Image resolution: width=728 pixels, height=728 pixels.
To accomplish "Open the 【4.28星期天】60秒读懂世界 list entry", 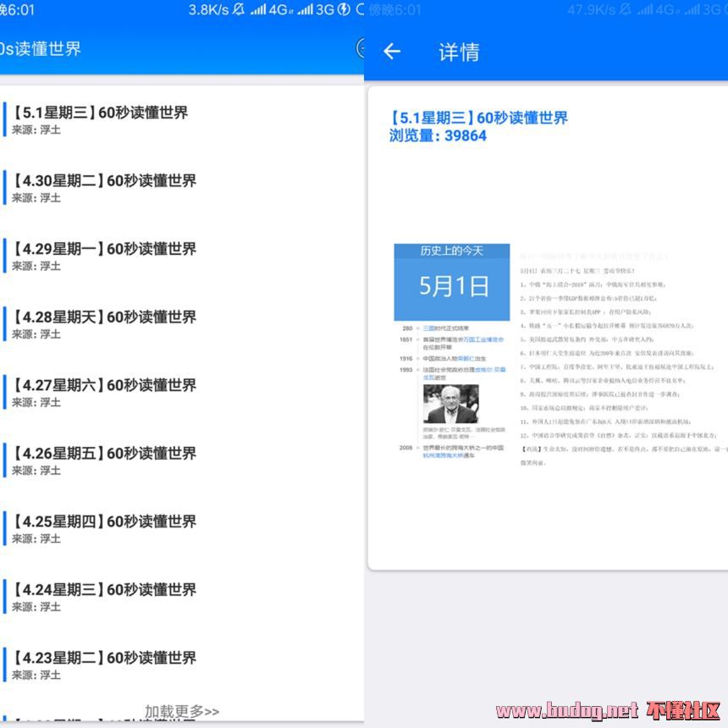I will (182, 324).
